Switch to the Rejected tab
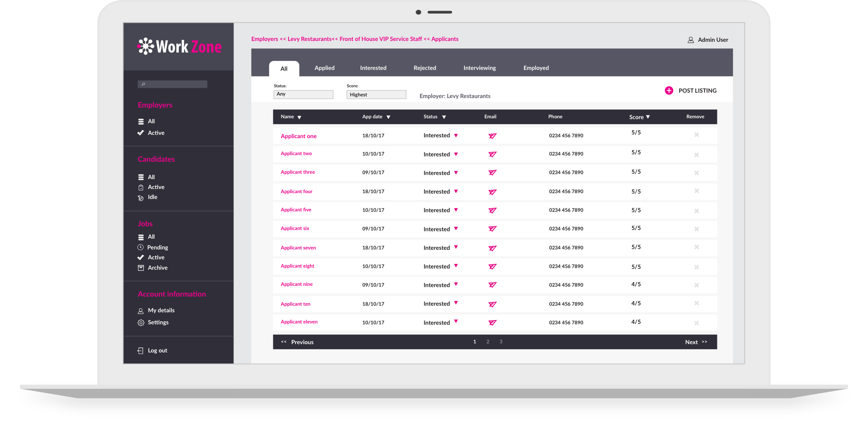 point(425,68)
